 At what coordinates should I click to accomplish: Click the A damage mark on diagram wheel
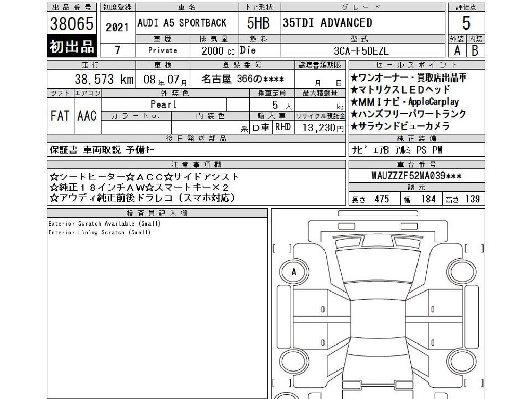[294, 272]
